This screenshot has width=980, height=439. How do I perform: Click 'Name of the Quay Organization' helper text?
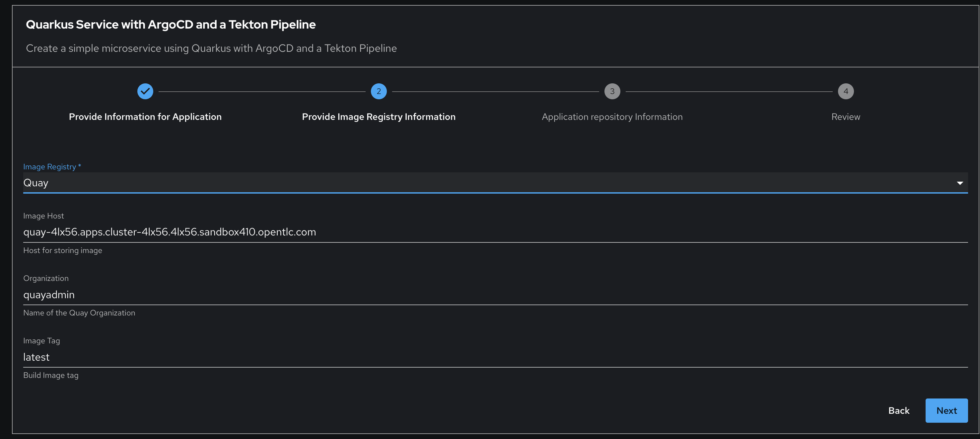click(79, 313)
